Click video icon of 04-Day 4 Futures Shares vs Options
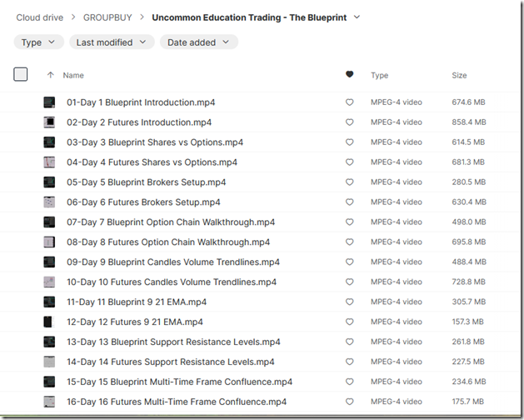 coord(49,162)
